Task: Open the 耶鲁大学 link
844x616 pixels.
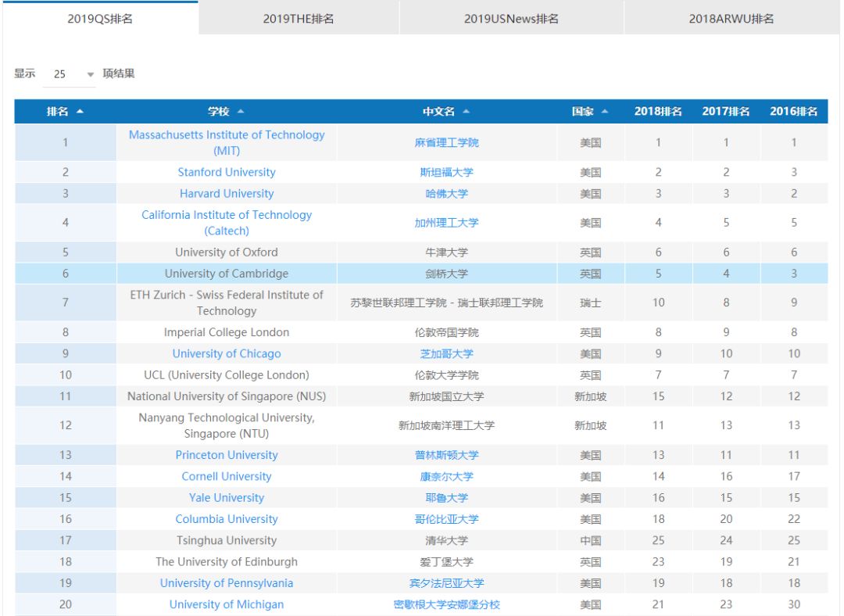Action: [447, 498]
